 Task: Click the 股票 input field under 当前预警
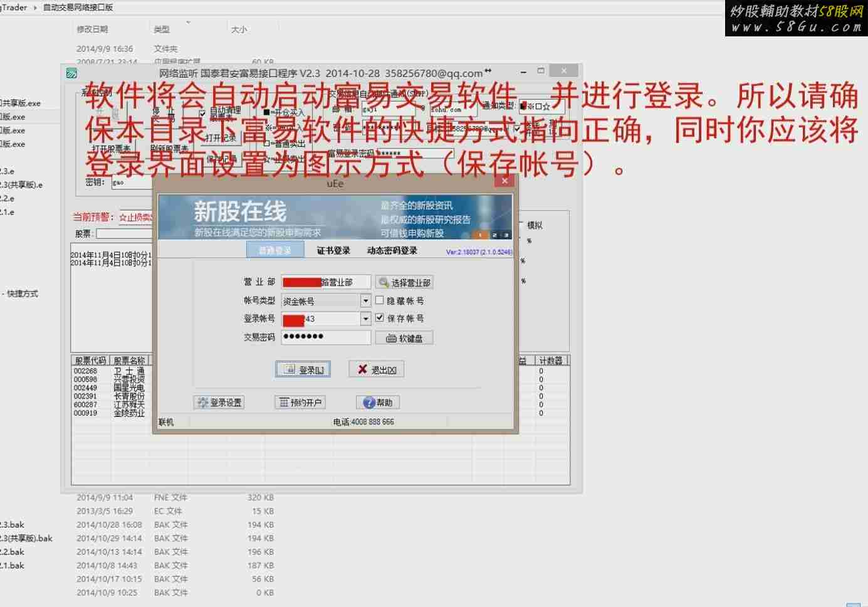(124, 233)
